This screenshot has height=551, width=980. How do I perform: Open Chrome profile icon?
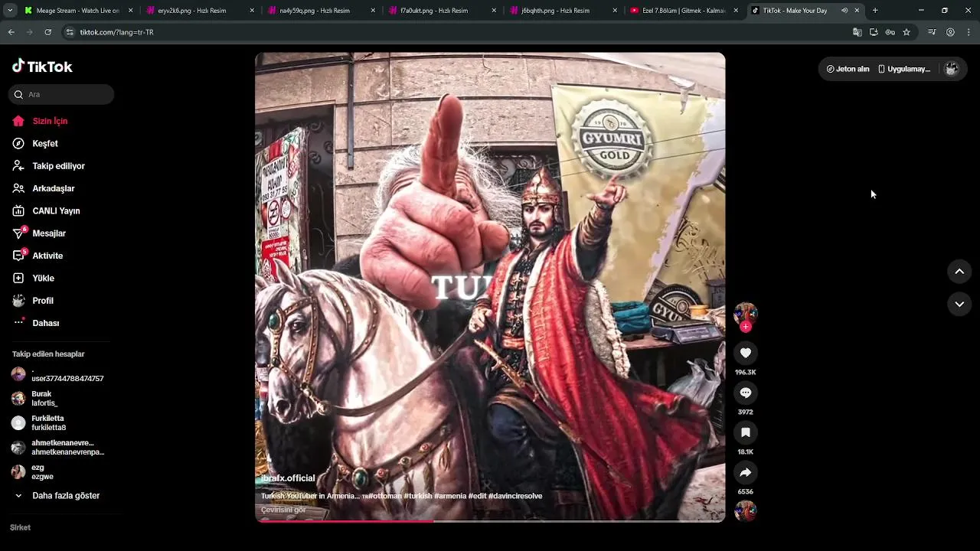click(x=950, y=32)
